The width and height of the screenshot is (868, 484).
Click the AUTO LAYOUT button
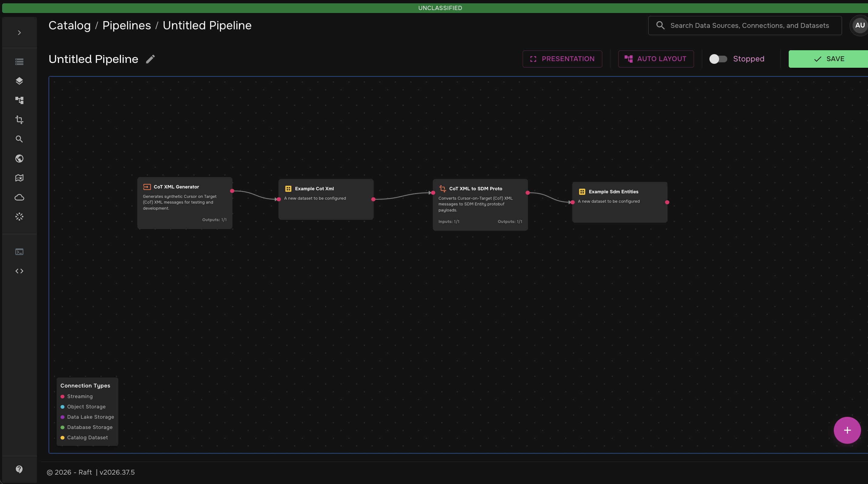tap(656, 59)
